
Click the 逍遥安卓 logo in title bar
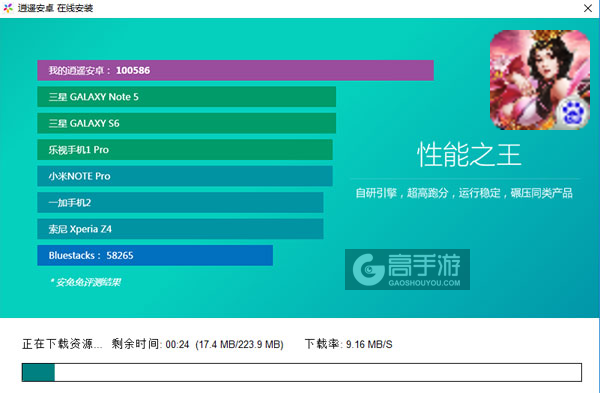pos(8,8)
